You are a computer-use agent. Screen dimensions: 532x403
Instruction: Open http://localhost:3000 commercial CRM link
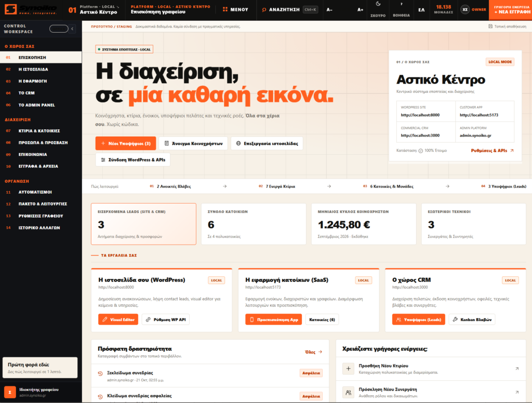(420, 136)
